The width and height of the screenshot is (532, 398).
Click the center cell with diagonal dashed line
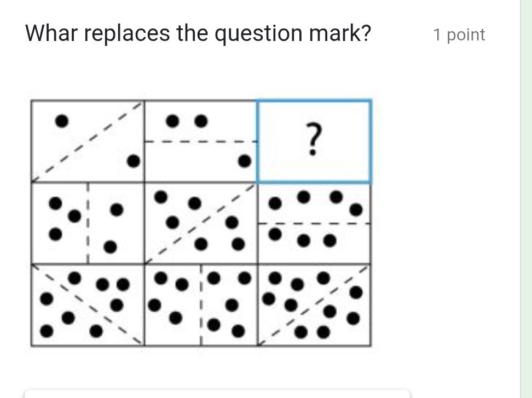click(200, 223)
